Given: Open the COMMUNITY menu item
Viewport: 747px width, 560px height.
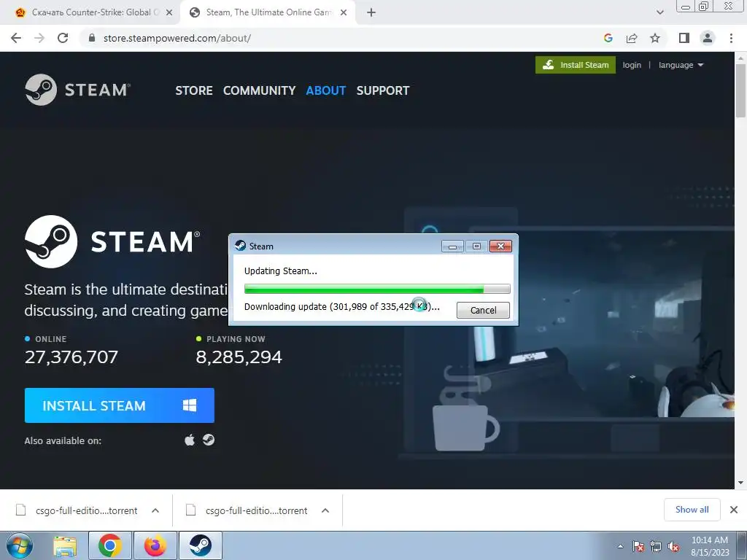Looking at the screenshot, I should point(259,90).
